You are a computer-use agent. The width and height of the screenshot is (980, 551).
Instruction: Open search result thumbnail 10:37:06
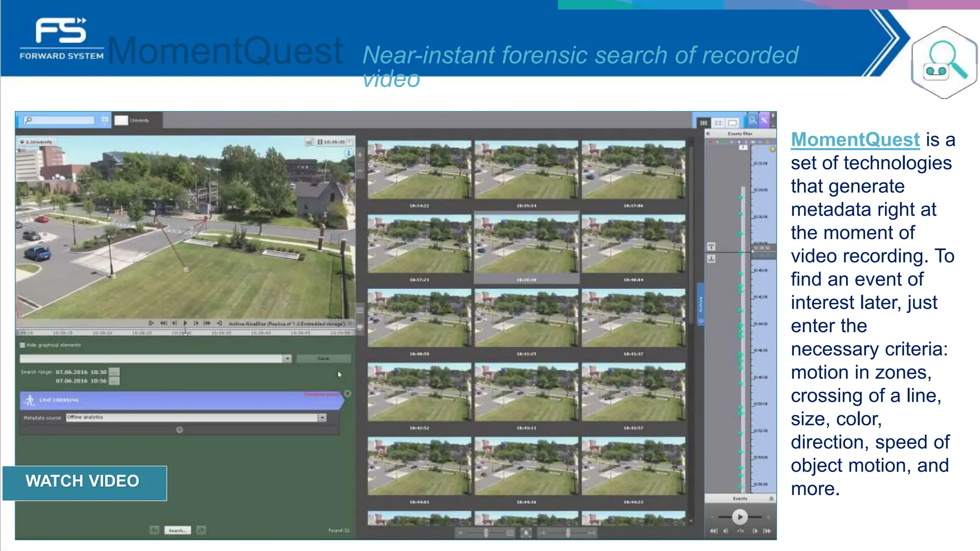(634, 170)
